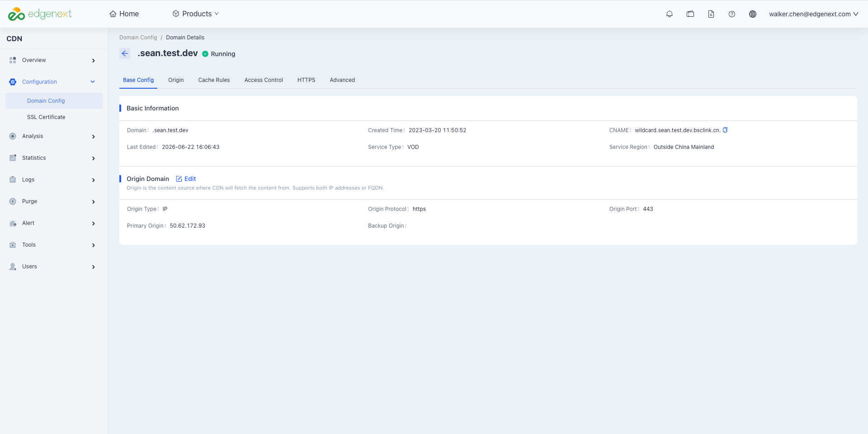This screenshot has height=434, width=868.
Task: Click the Logs sidebar icon
Action: (x=13, y=180)
